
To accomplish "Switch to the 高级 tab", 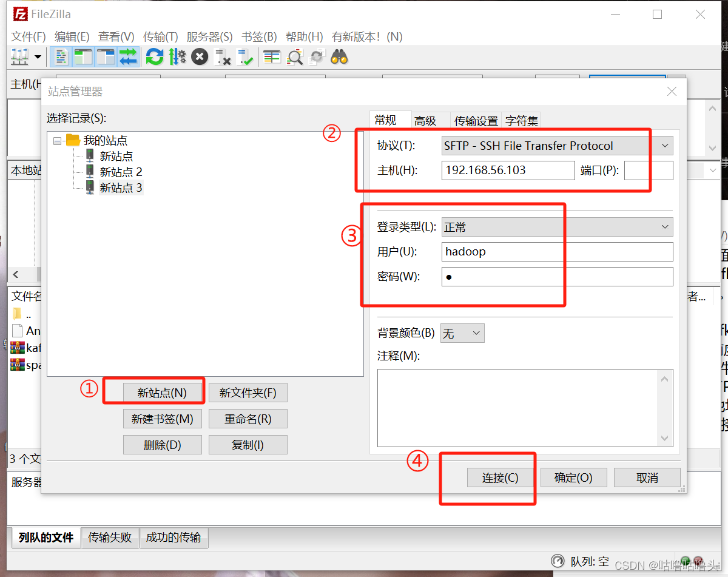I will (x=425, y=121).
